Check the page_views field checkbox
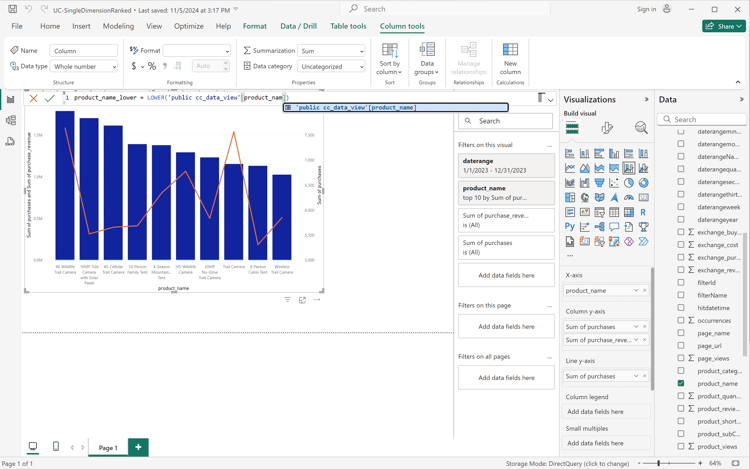Viewport: 750px width, 469px height. click(681, 358)
